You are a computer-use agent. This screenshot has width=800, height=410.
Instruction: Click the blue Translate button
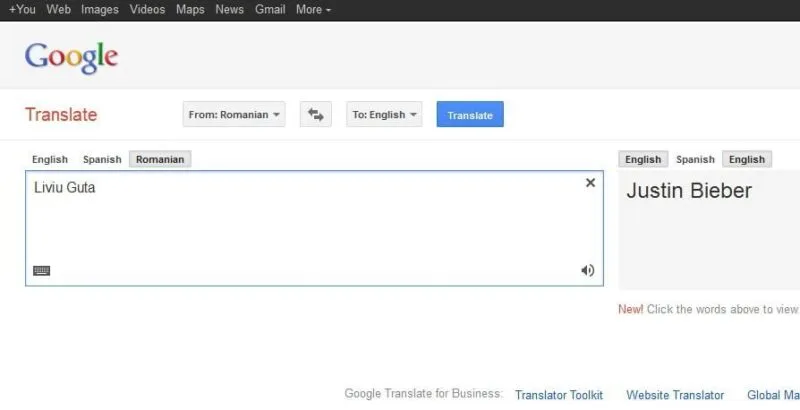tap(470, 114)
